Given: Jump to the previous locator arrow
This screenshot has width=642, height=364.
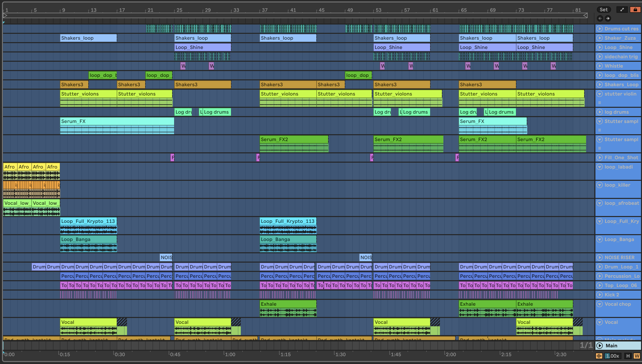Looking at the screenshot, I should point(600,18).
